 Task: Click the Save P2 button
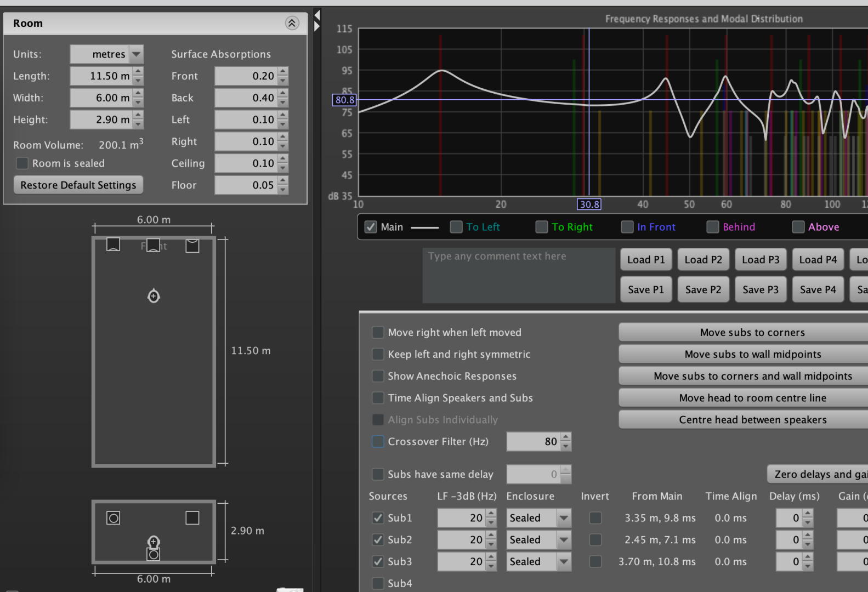point(703,289)
